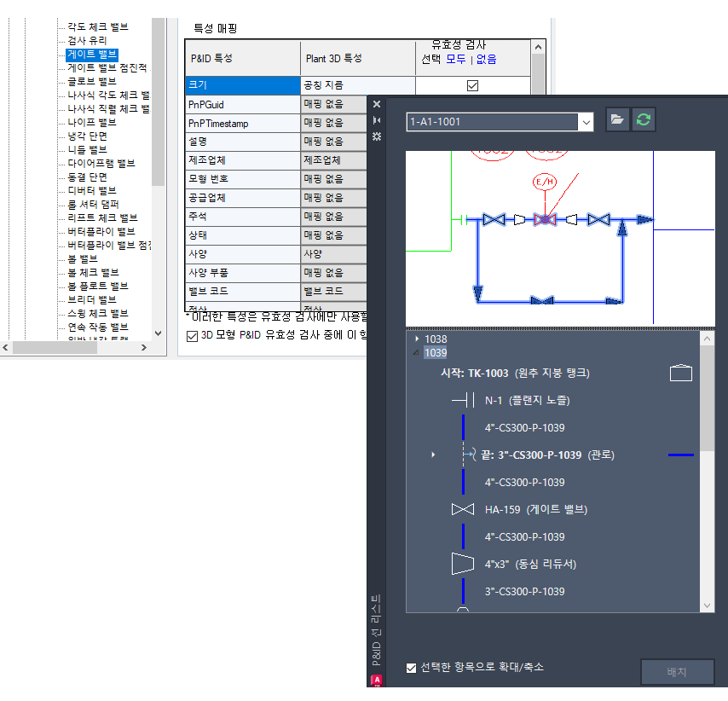Viewport: 728px width, 701px height.
Task: Select 니들 밸브 tree item
Action: pyautogui.click(x=87, y=150)
